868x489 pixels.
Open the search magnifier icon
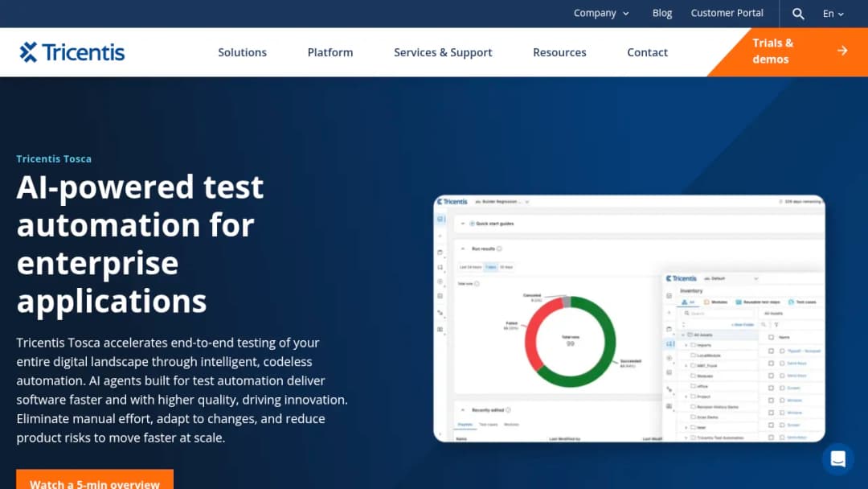pos(798,14)
